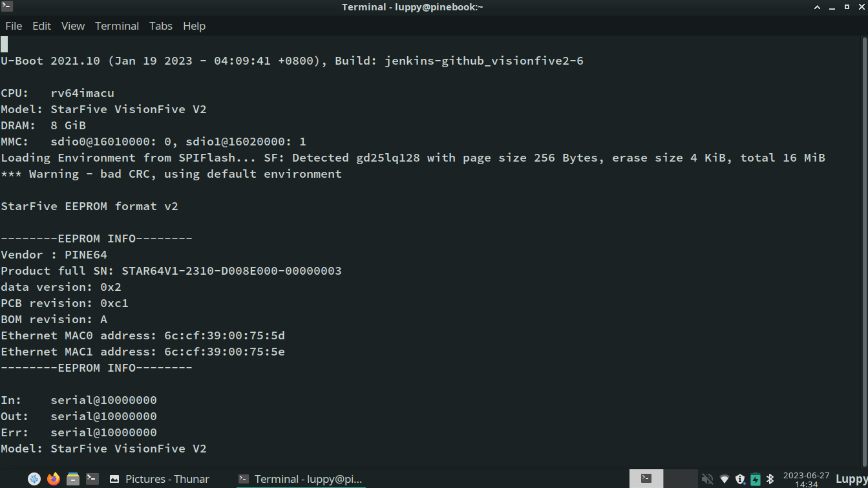The image size is (868, 488).
Task: Open the Help menu
Action: pos(194,26)
